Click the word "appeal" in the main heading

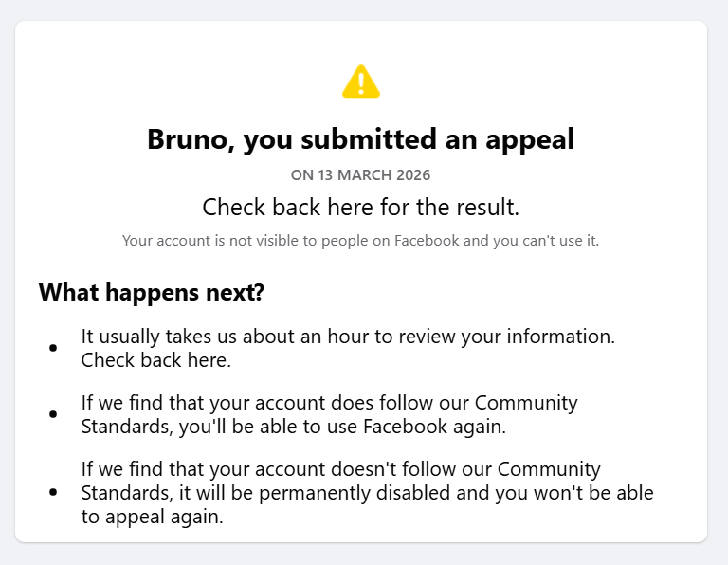coord(529,140)
